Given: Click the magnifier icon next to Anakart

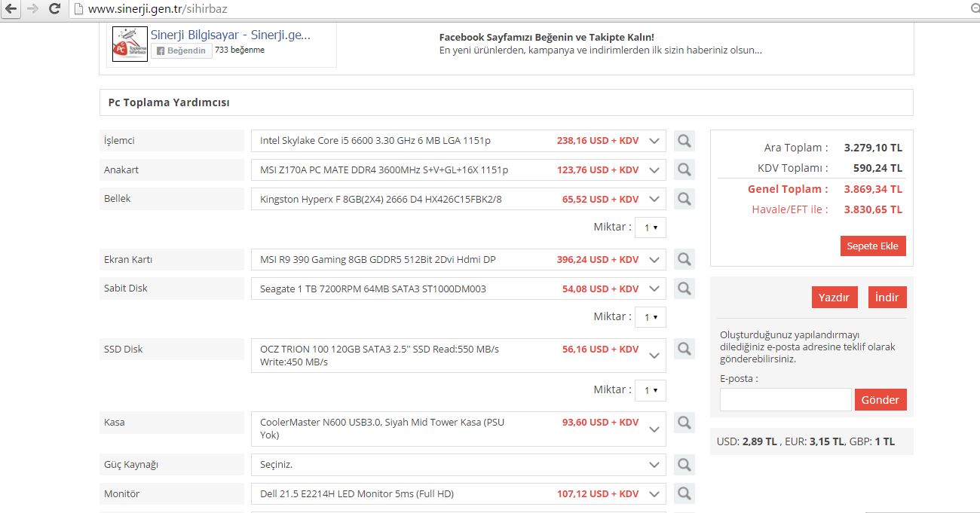Looking at the screenshot, I should tap(684, 169).
